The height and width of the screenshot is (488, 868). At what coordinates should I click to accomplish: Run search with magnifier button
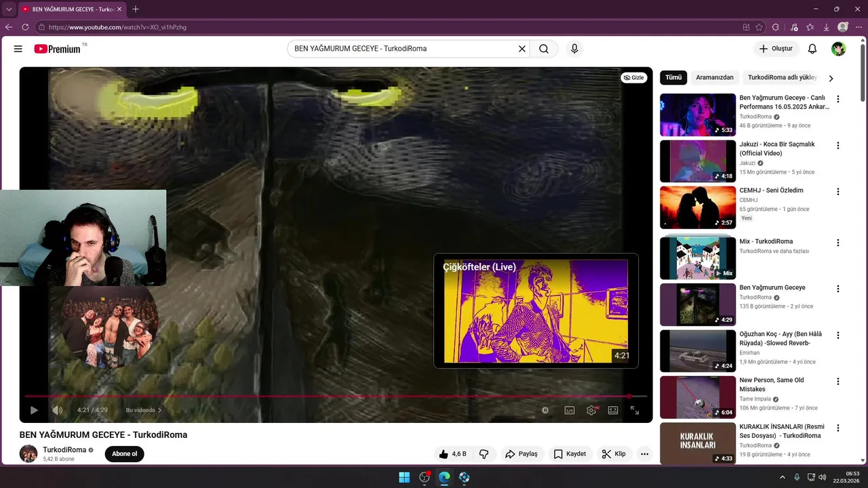(544, 49)
